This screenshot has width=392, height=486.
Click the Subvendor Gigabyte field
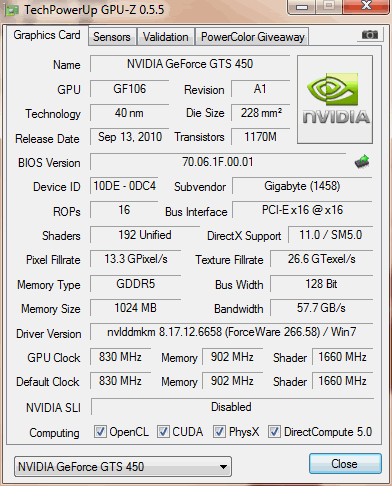tap(302, 186)
